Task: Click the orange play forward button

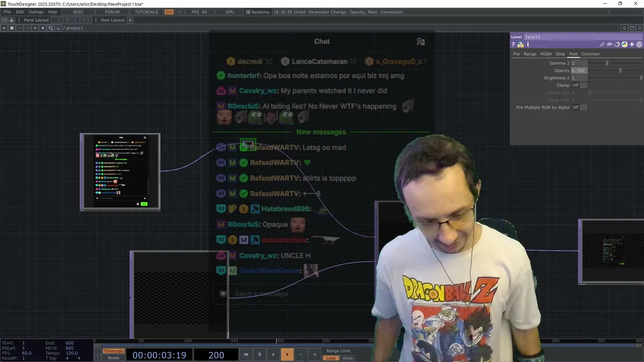Action: click(287, 354)
